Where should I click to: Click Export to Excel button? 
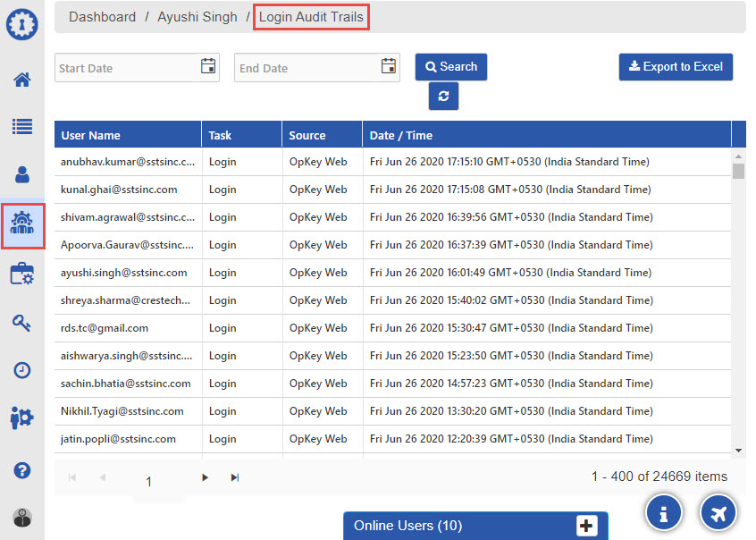(x=676, y=67)
